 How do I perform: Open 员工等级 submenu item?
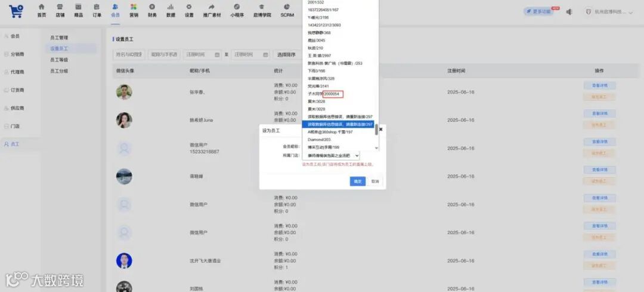click(59, 60)
